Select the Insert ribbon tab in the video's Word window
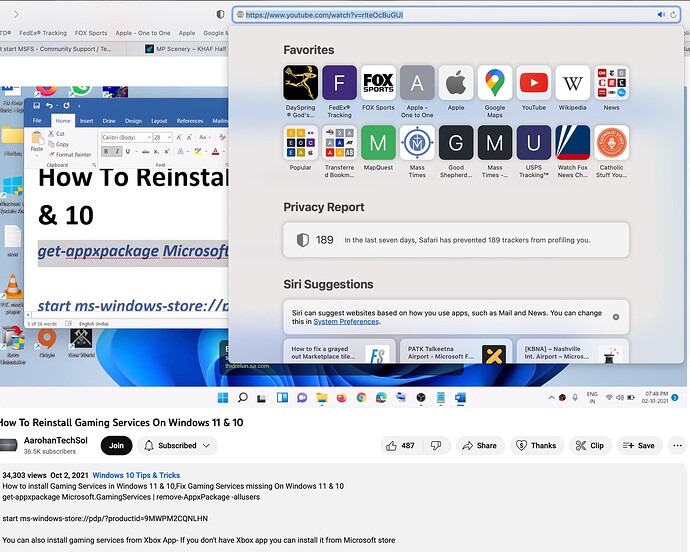 click(x=86, y=121)
